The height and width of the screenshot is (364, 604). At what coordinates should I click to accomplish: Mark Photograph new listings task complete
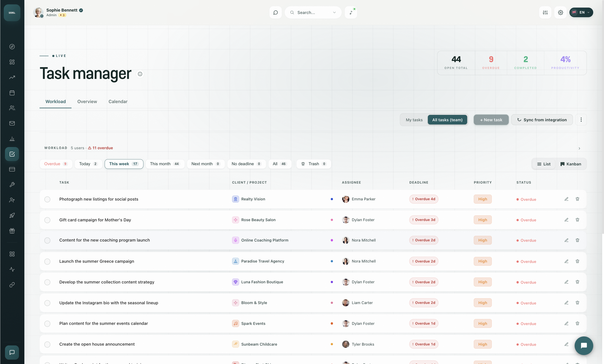47,199
